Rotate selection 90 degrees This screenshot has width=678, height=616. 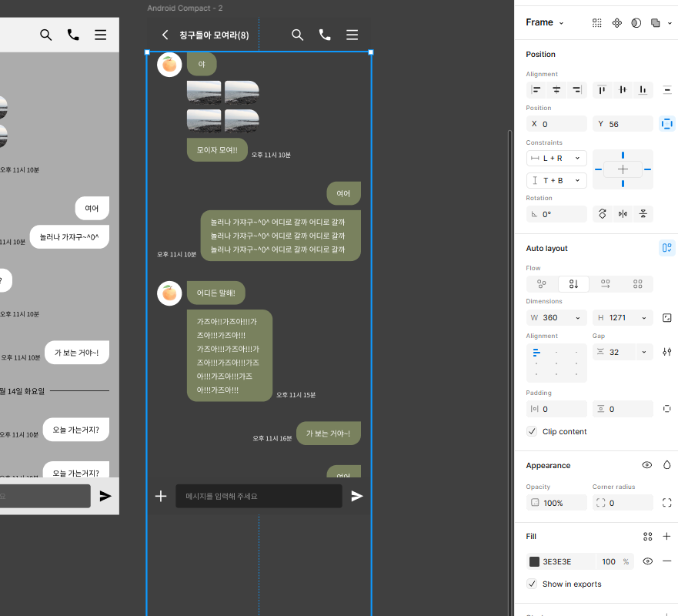[603, 214]
